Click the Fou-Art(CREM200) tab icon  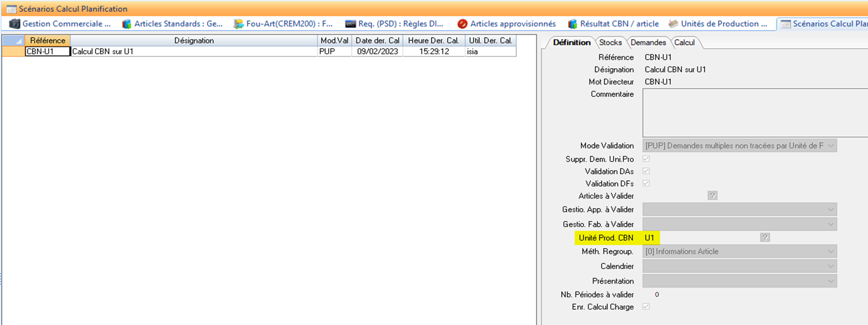[x=238, y=24]
